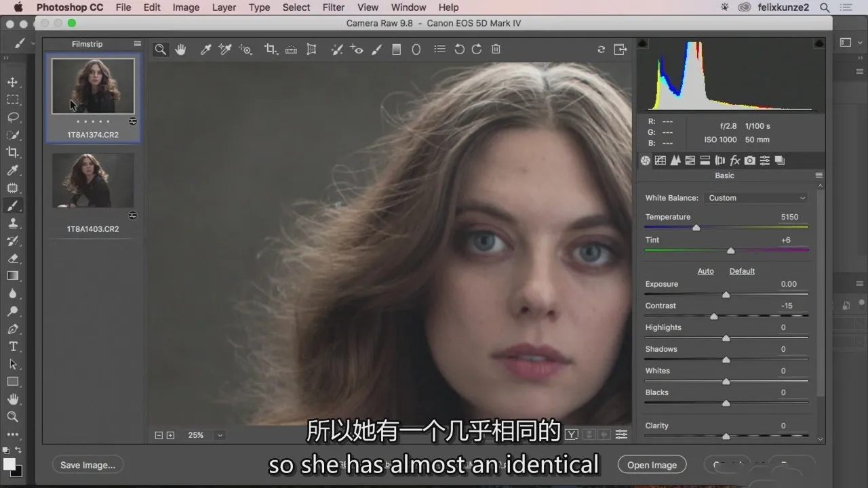
Task: Toggle shadow clipping warning in histogram
Action: pos(643,43)
